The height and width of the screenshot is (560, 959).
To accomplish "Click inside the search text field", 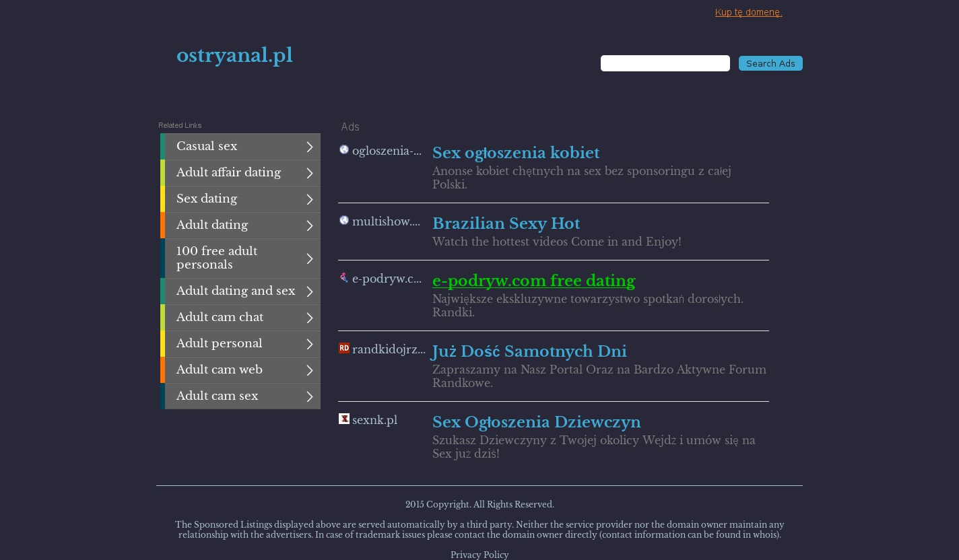I will tap(665, 63).
